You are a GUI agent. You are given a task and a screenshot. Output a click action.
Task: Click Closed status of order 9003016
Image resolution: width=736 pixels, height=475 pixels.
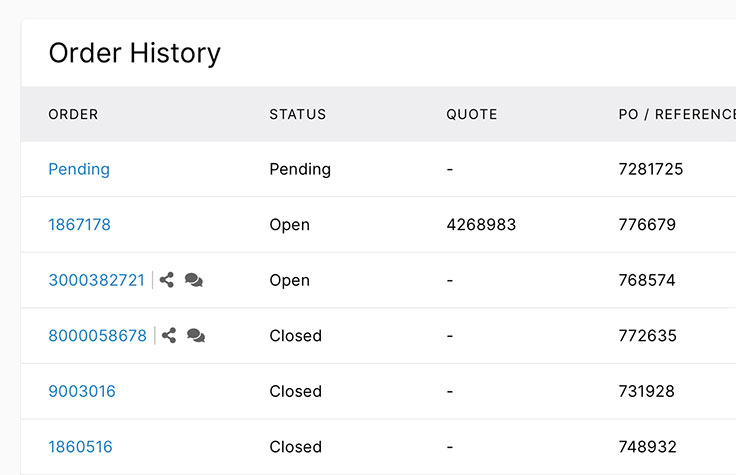coord(295,392)
